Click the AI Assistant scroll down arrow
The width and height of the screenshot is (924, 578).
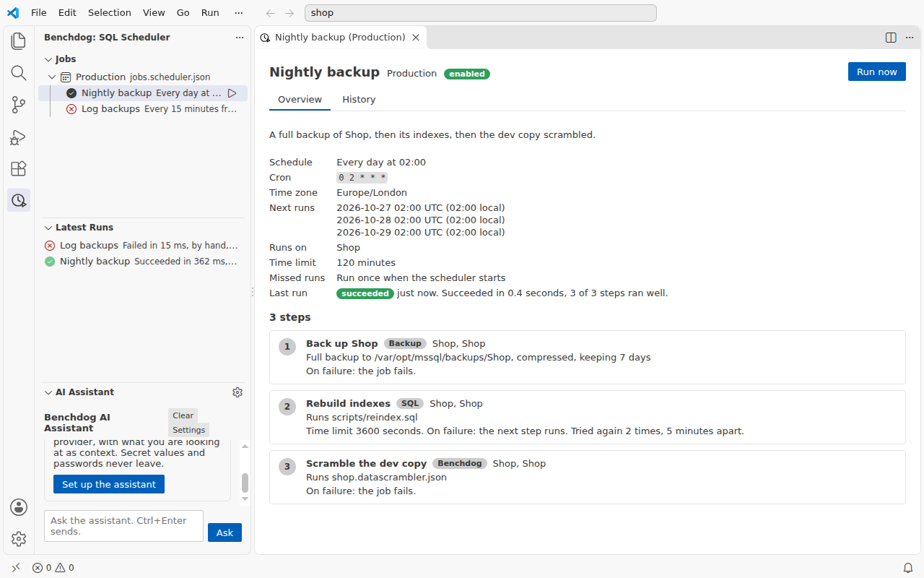click(245, 499)
